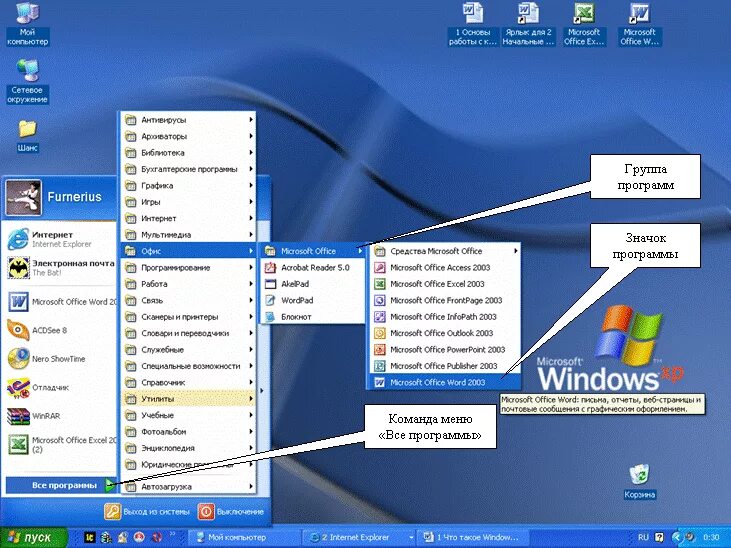The width and height of the screenshot is (731, 548).
Task: Open the Шанс folder on desktop
Action: coord(27,136)
